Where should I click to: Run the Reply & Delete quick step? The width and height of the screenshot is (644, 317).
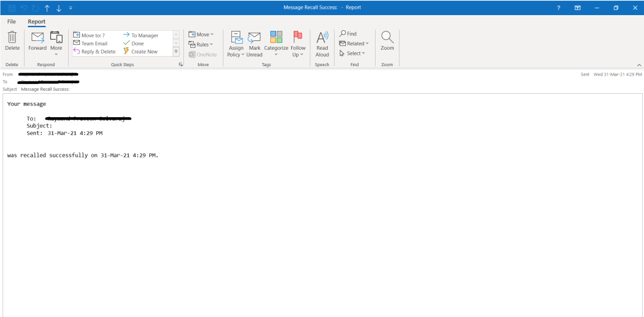[94, 52]
